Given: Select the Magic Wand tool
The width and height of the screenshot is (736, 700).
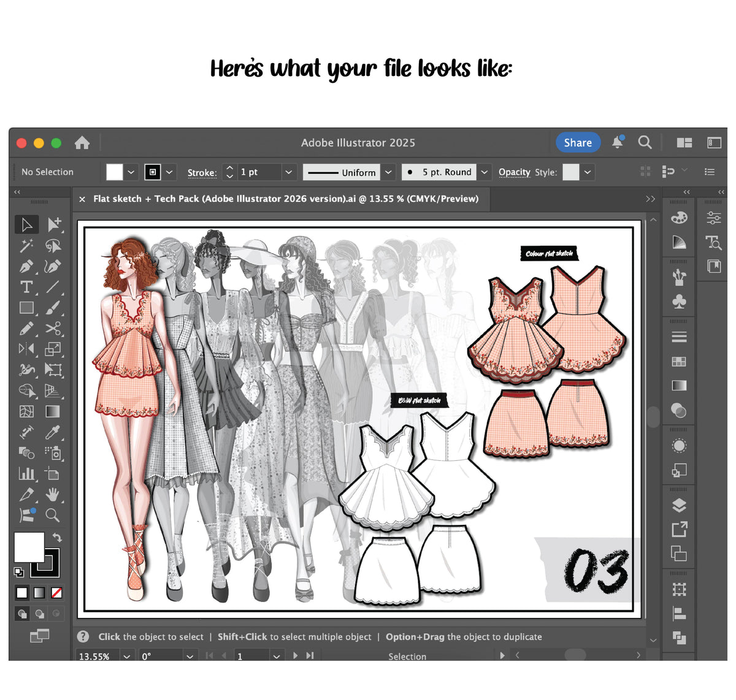Looking at the screenshot, I should 26,246.
